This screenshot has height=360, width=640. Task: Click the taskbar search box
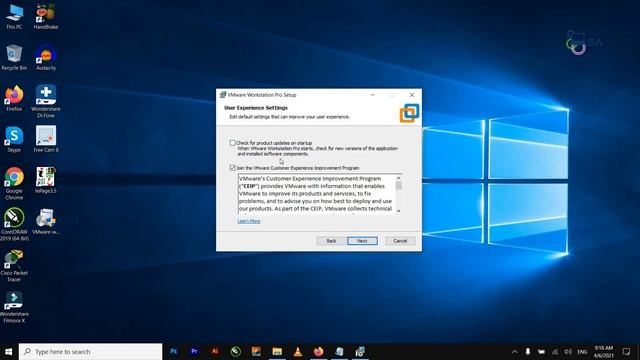click(x=90, y=351)
